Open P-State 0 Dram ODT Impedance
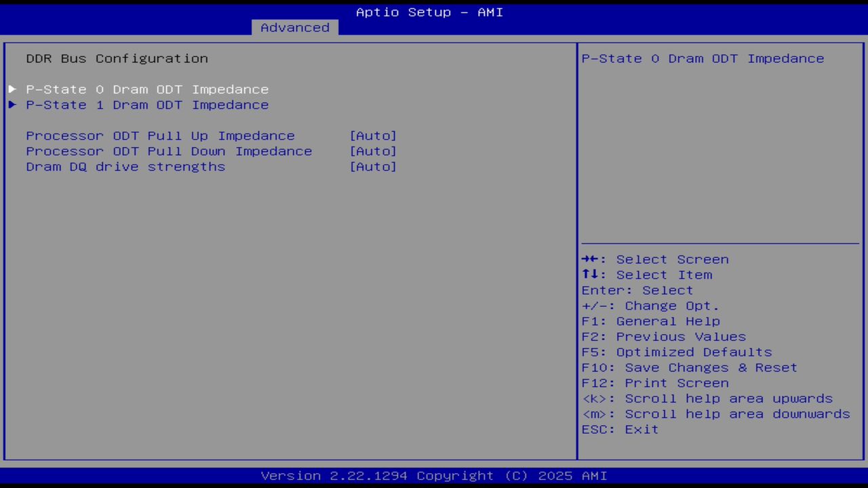The height and width of the screenshot is (488, 868). pos(147,89)
